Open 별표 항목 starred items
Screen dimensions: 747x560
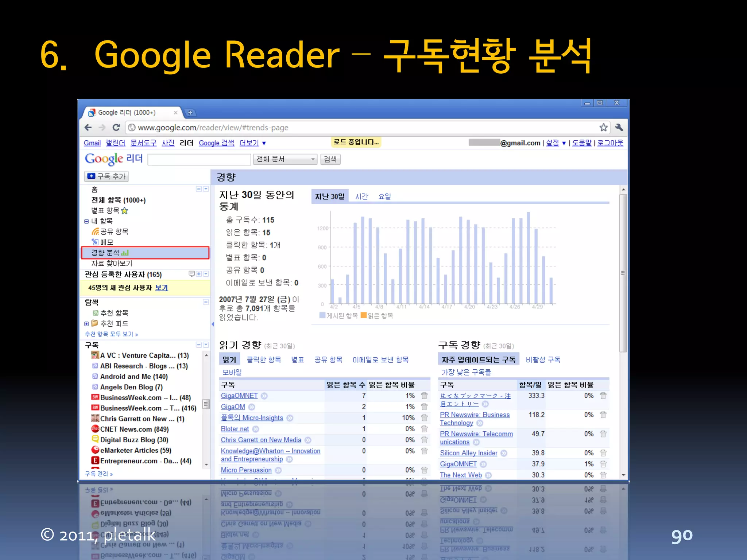[109, 211]
